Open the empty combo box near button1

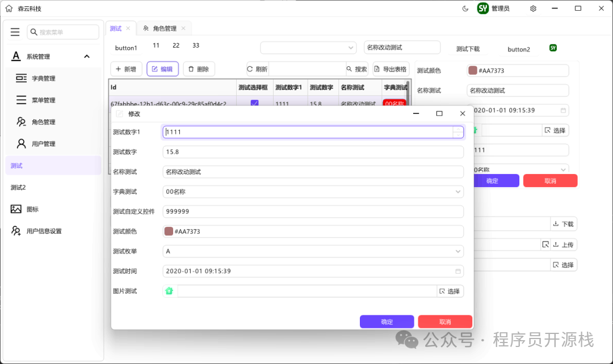click(308, 48)
